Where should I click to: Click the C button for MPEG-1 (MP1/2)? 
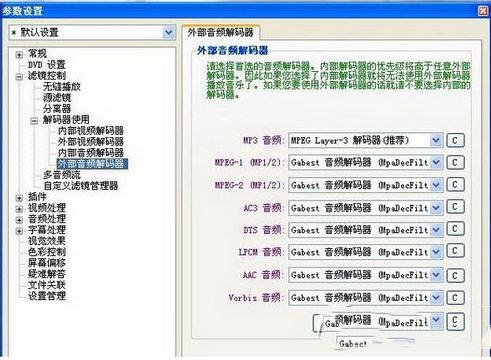point(455,163)
